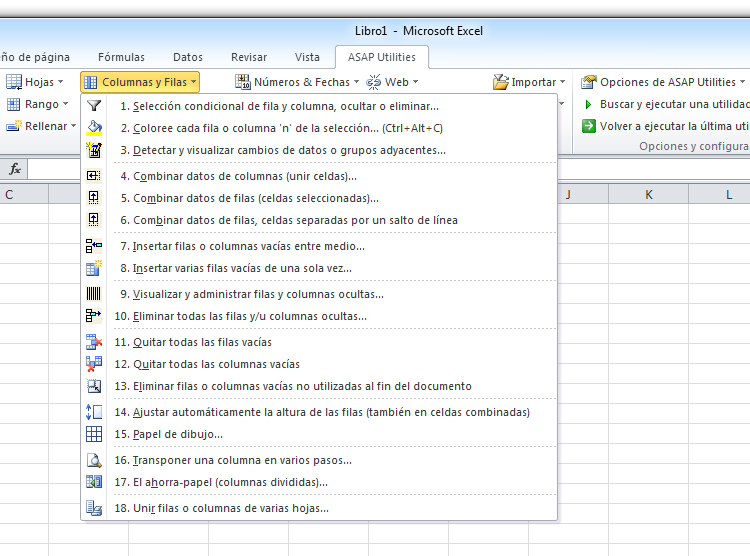Select column K header
750x556 pixels.
coord(649,195)
